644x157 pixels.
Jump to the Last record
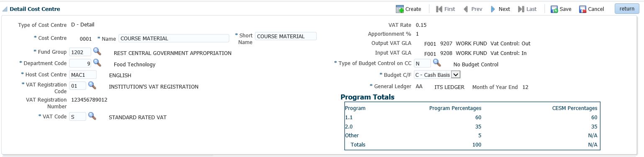(x=527, y=9)
